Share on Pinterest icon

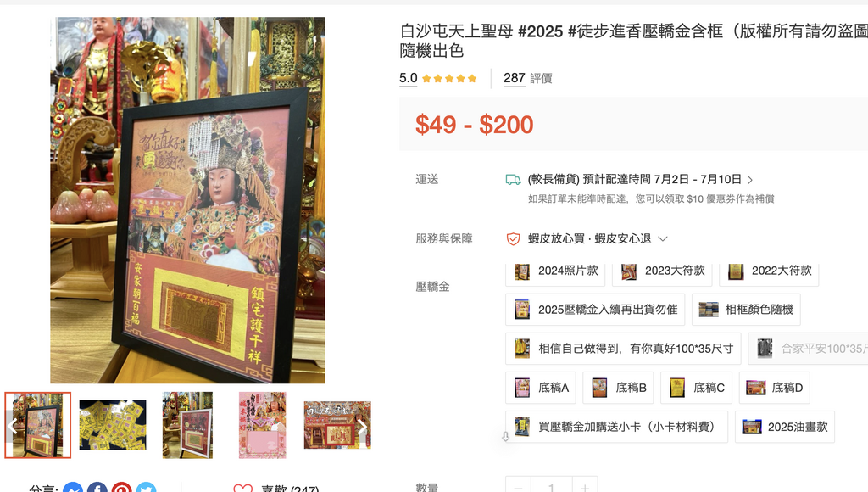click(x=122, y=489)
